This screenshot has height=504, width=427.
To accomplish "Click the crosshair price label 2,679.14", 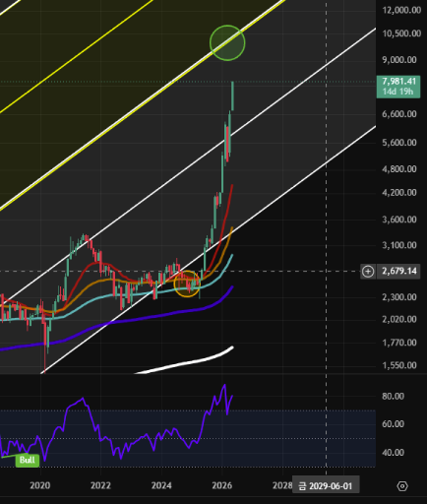I will pyautogui.click(x=398, y=271).
